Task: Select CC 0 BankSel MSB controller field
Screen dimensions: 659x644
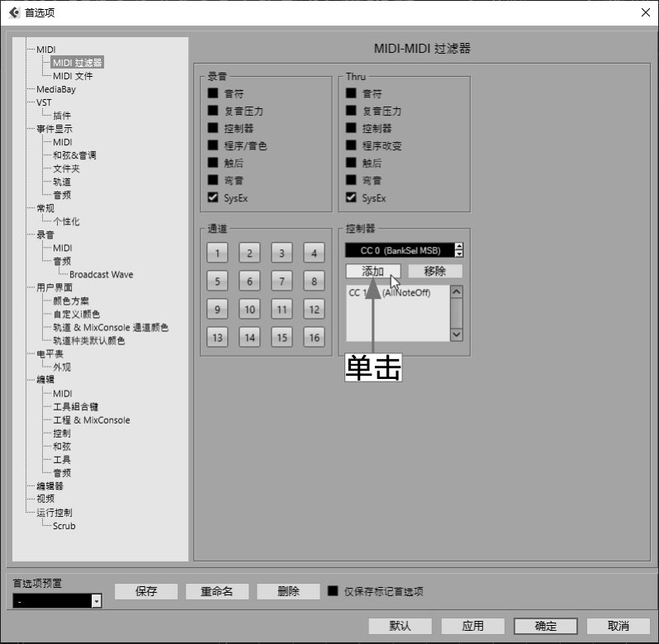Action: click(400, 250)
